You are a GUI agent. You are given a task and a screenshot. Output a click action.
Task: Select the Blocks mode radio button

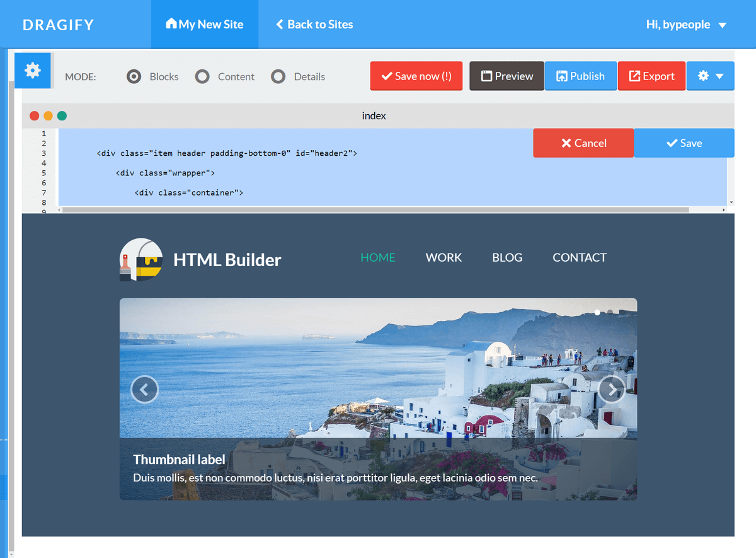134,76
